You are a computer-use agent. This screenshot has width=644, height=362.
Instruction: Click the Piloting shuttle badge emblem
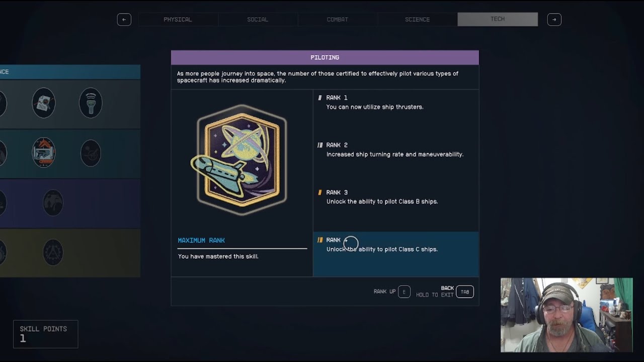pyautogui.click(x=238, y=160)
